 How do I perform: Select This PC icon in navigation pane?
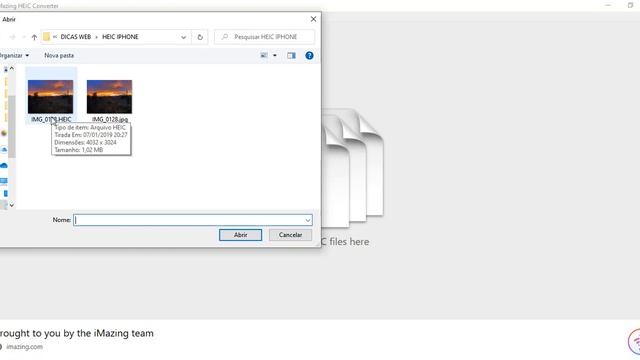click(4, 181)
